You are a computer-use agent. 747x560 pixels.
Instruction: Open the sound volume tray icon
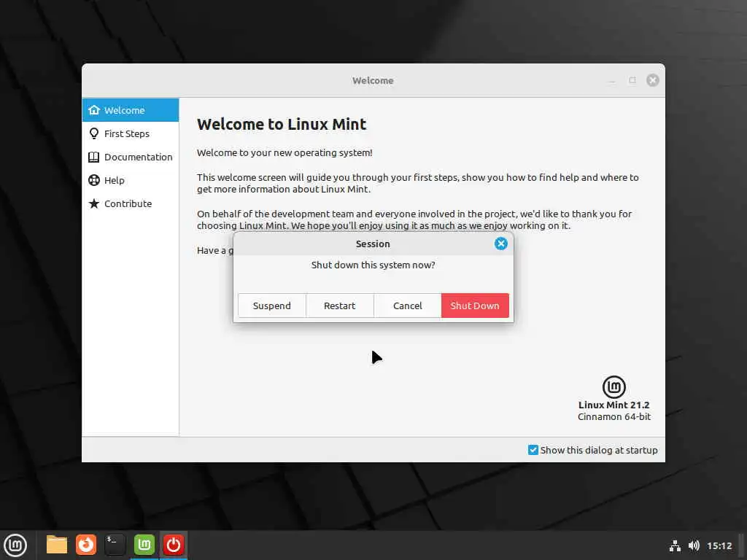click(694, 545)
